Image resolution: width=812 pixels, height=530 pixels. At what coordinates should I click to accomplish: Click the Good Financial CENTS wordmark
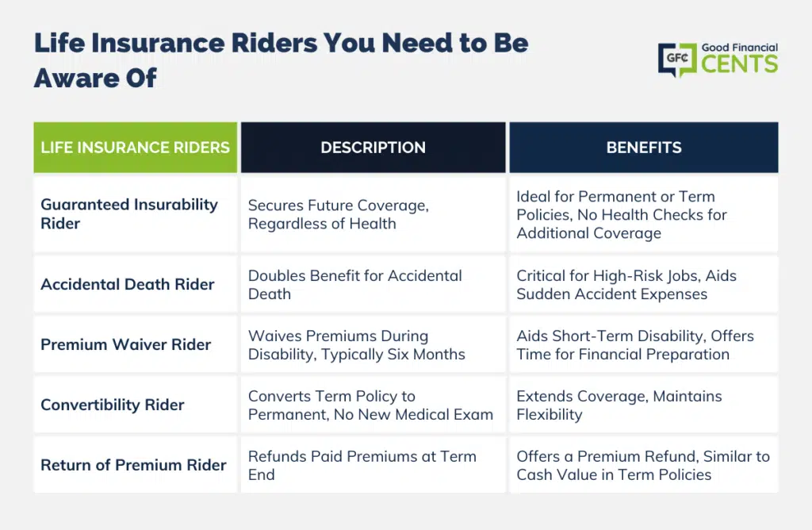coord(740,58)
